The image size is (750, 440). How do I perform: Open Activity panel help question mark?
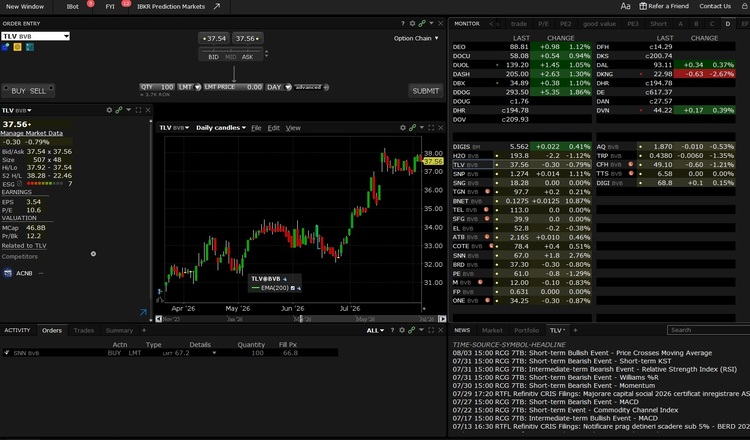pos(392,330)
